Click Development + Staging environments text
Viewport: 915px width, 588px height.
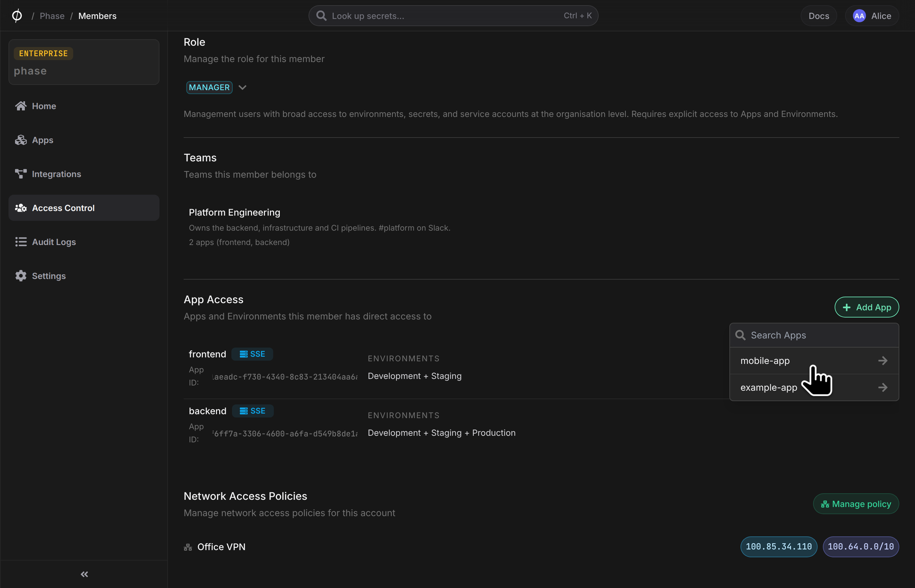[x=414, y=376]
